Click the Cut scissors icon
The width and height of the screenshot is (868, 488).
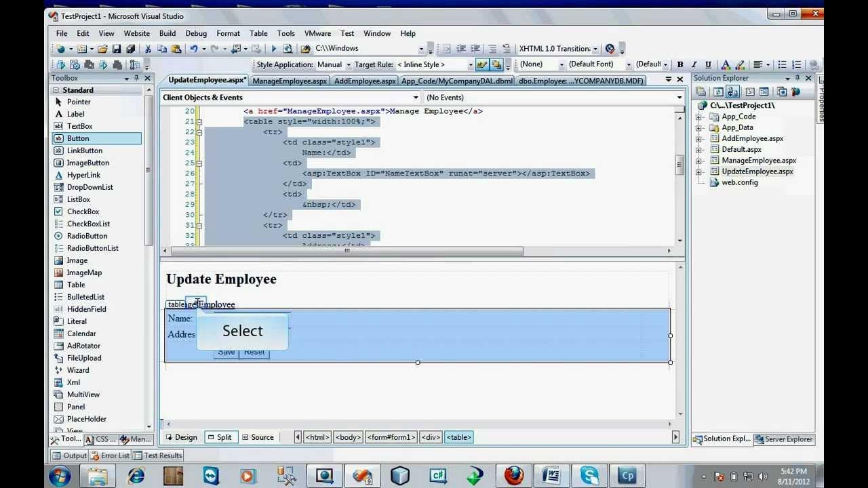(148, 49)
